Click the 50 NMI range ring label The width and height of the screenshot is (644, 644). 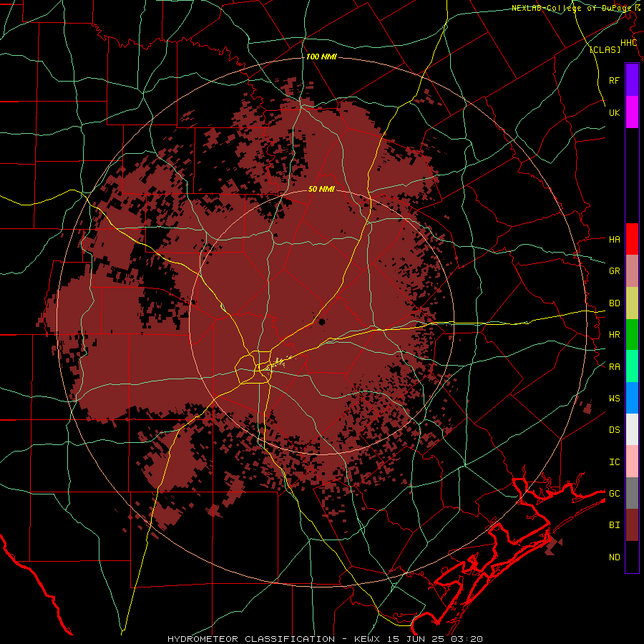click(x=321, y=189)
